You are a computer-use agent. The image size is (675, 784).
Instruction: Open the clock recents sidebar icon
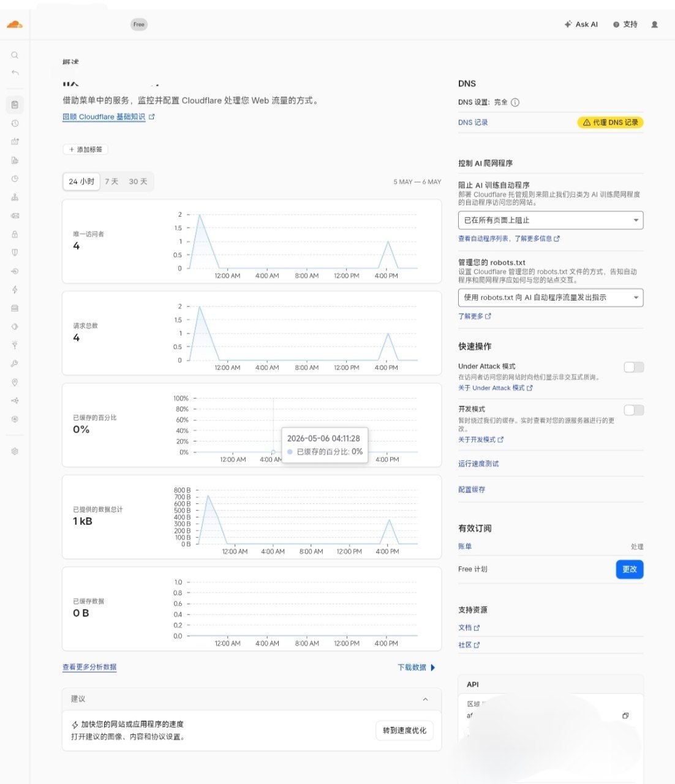[x=15, y=123]
